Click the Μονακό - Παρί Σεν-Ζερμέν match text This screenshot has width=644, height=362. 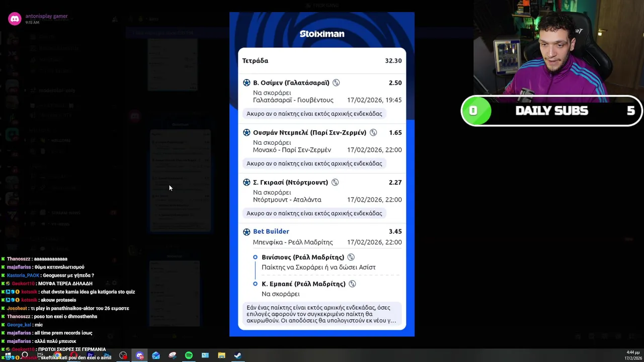292,150
